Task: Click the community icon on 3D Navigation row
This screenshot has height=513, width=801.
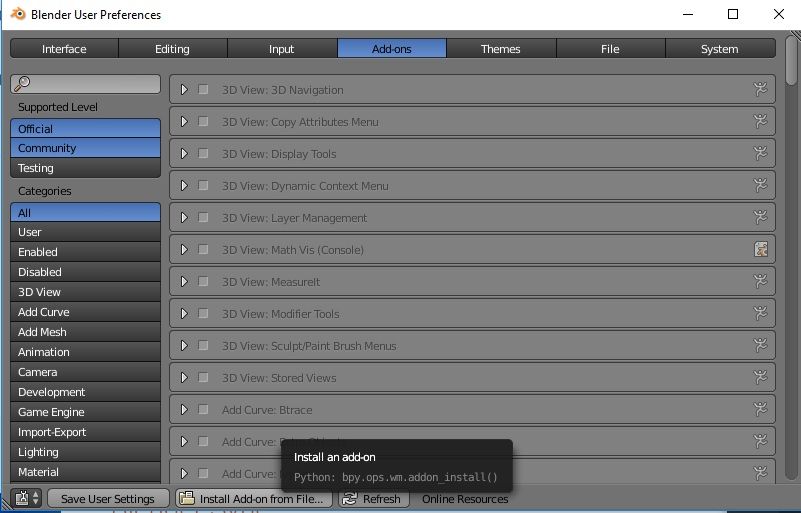Action: [760, 89]
